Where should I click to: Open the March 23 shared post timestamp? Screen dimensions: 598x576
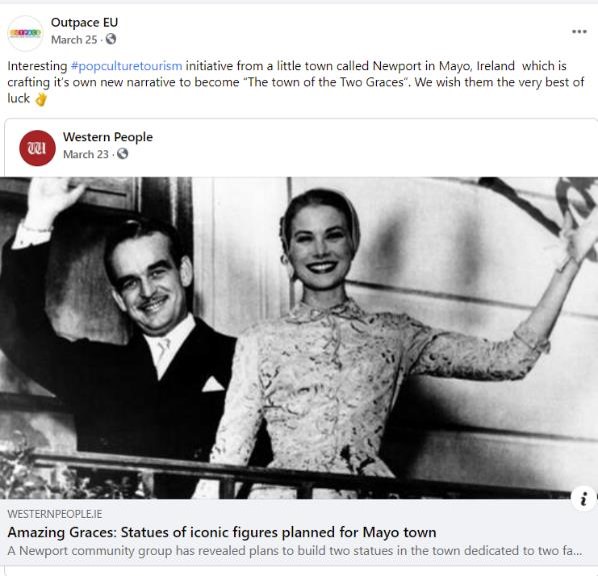(x=86, y=154)
